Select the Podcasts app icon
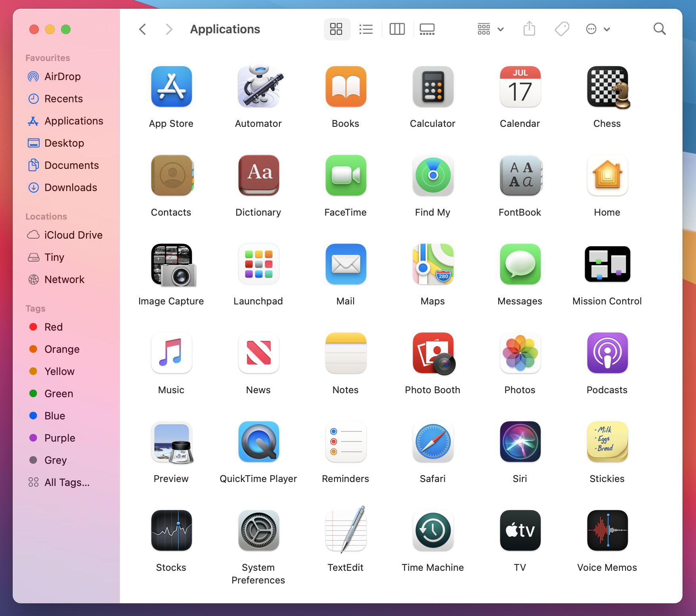Viewport: 696px width, 616px height. pyautogui.click(x=607, y=353)
